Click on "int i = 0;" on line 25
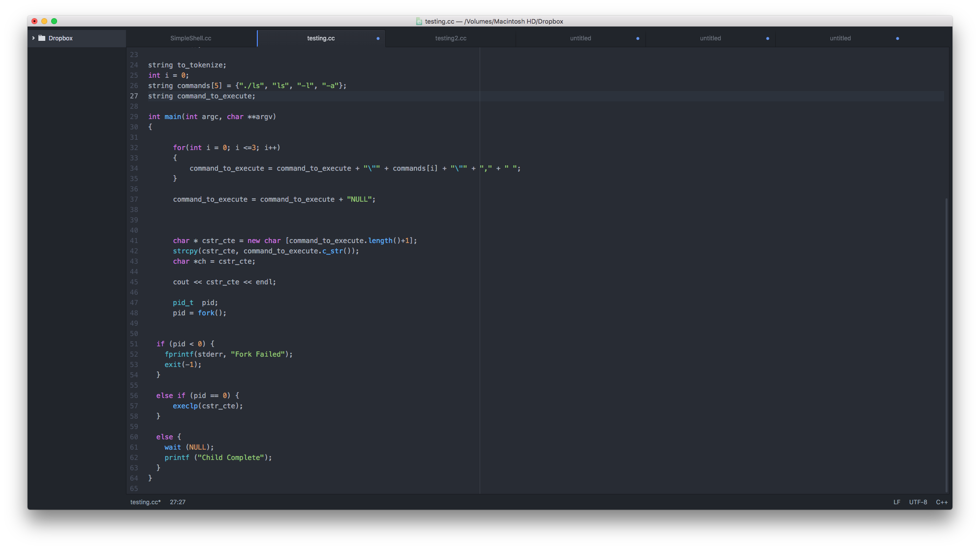Screen dimensions: 980x549 (169, 75)
